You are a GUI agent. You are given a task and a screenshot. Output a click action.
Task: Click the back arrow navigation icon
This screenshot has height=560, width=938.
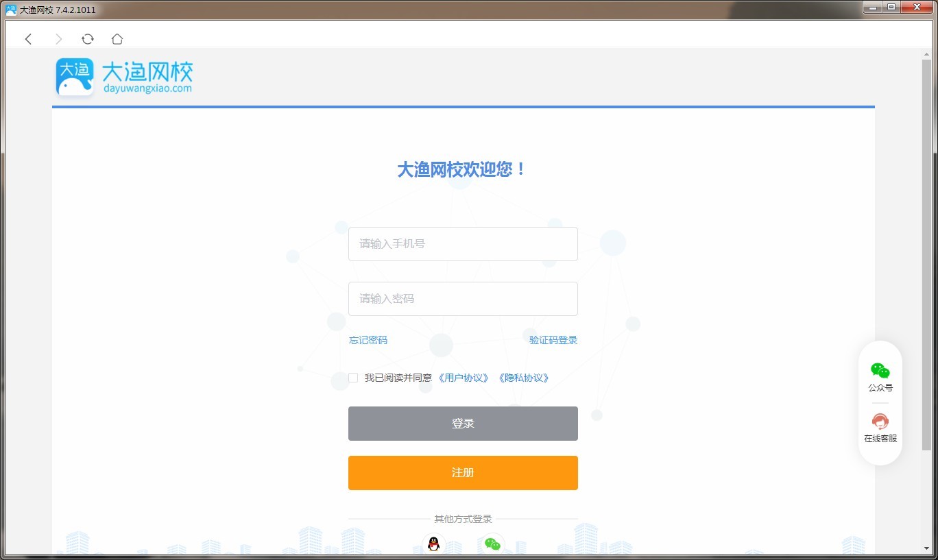28,39
